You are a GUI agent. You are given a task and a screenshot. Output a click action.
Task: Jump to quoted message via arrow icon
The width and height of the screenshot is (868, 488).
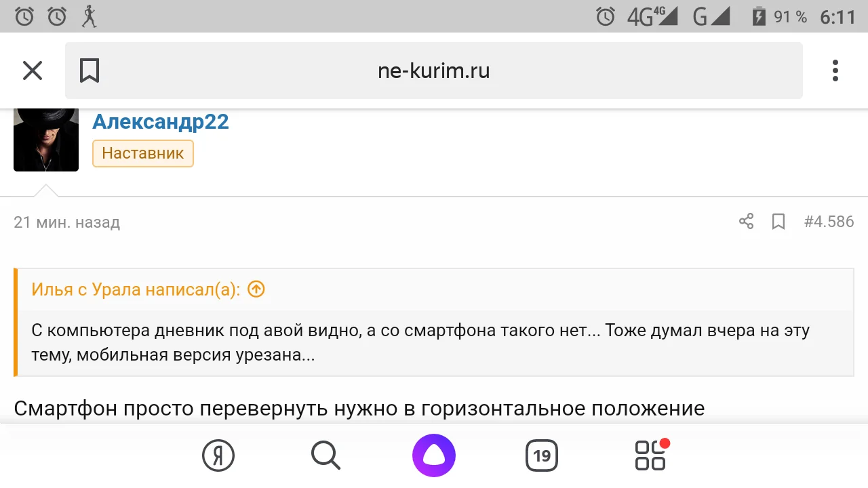(x=256, y=289)
